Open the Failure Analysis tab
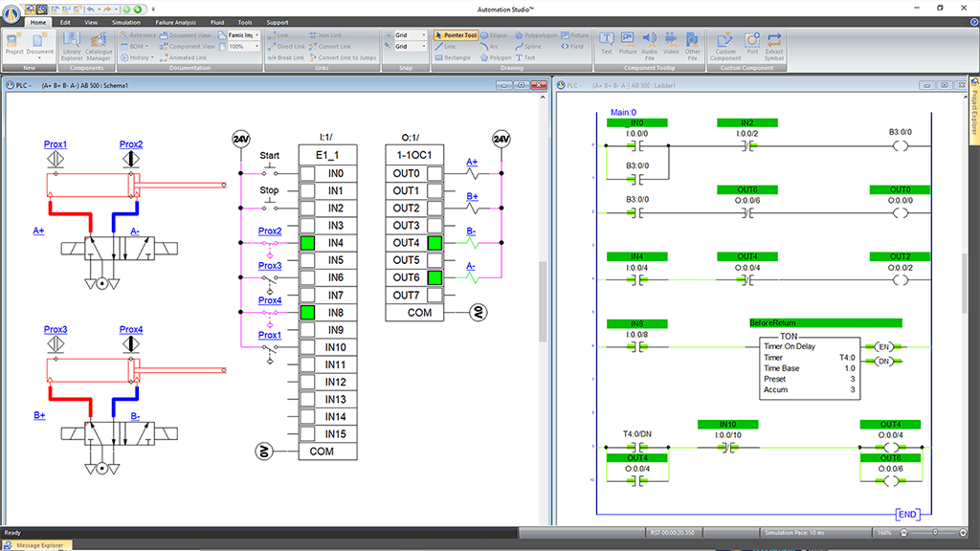 [174, 21]
